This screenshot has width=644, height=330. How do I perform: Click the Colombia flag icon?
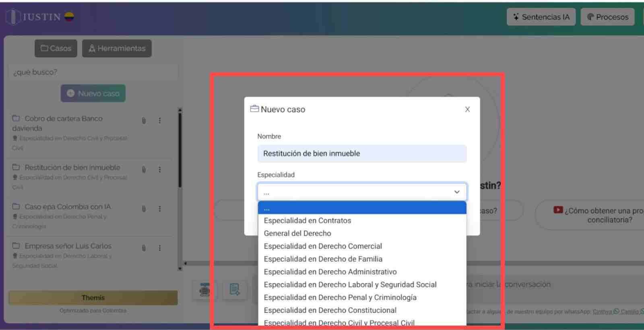(69, 17)
